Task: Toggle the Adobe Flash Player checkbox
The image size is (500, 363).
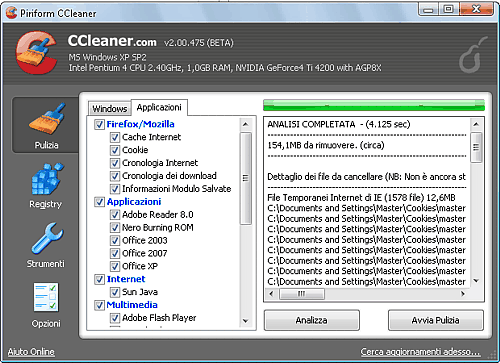Action: click(x=115, y=318)
